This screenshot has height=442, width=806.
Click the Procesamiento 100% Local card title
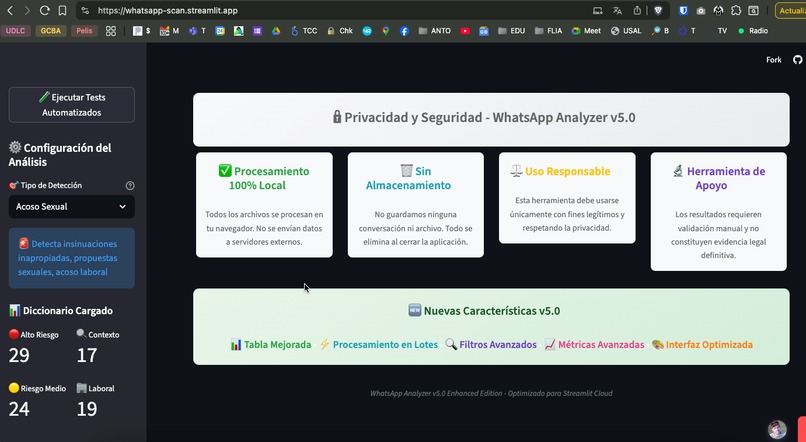pos(264,178)
